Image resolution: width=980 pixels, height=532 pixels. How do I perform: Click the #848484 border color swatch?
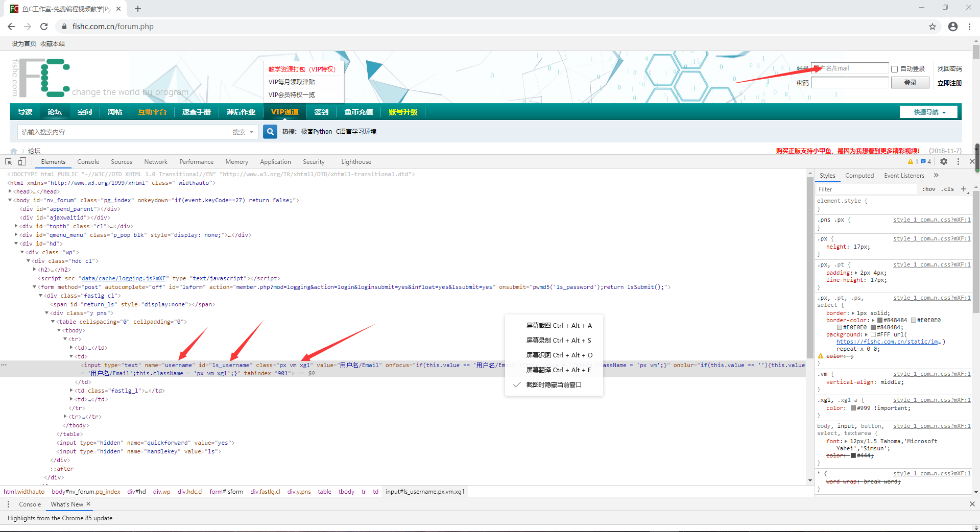(x=880, y=320)
